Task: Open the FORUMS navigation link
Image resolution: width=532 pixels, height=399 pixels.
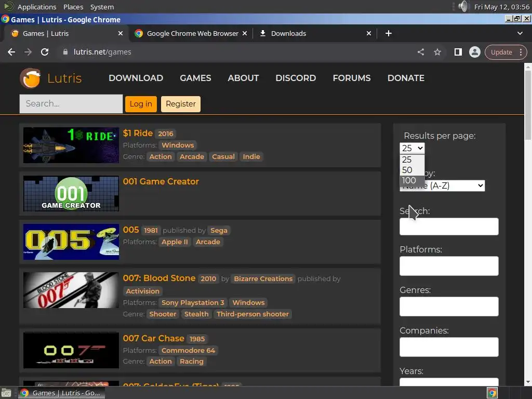Action: click(352, 78)
